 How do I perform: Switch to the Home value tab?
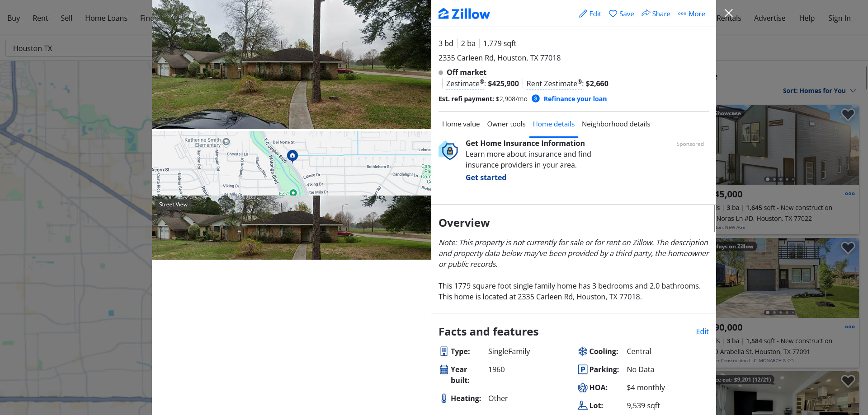(x=461, y=124)
